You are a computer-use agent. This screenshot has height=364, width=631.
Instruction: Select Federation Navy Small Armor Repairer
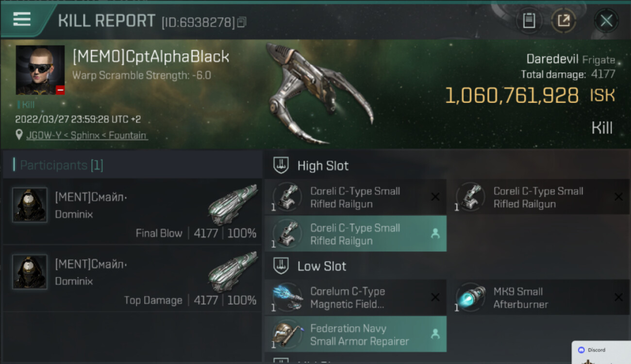[x=355, y=334]
